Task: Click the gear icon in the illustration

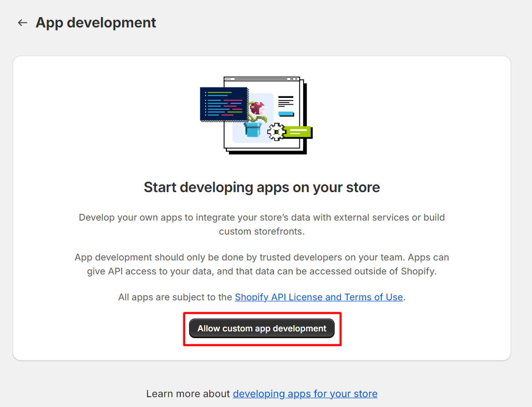Action: point(276,132)
